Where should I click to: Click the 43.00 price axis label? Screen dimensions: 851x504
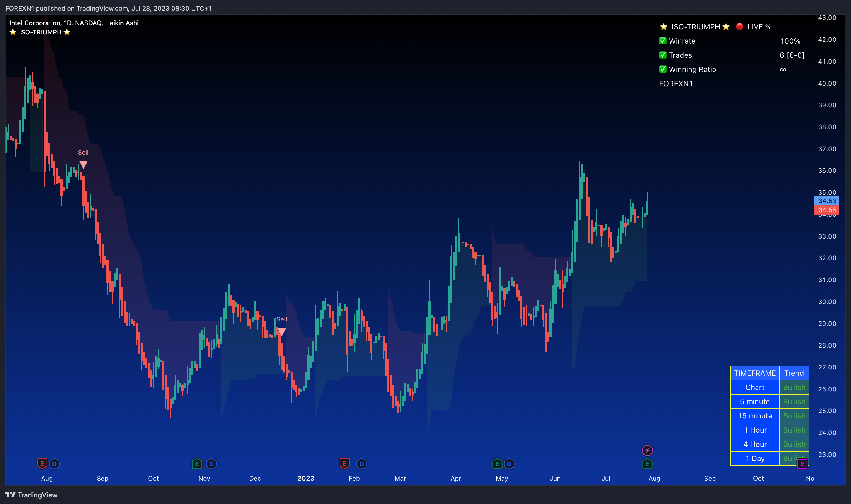(827, 18)
